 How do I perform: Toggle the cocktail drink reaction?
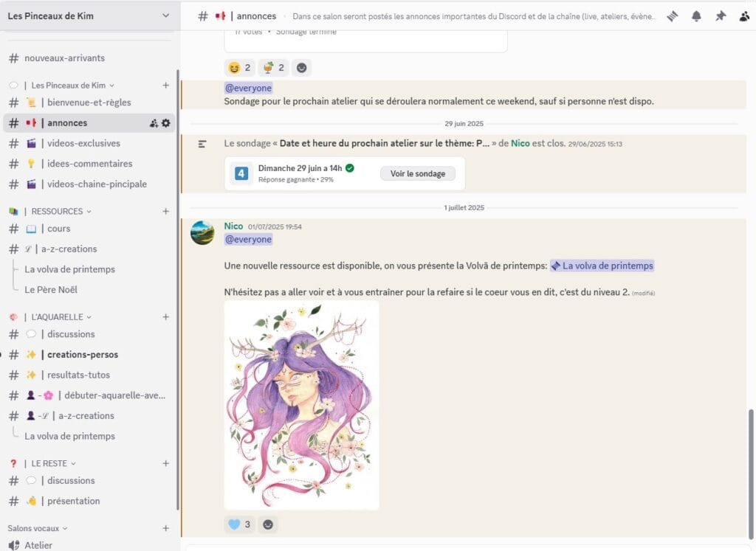(x=273, y=68)
